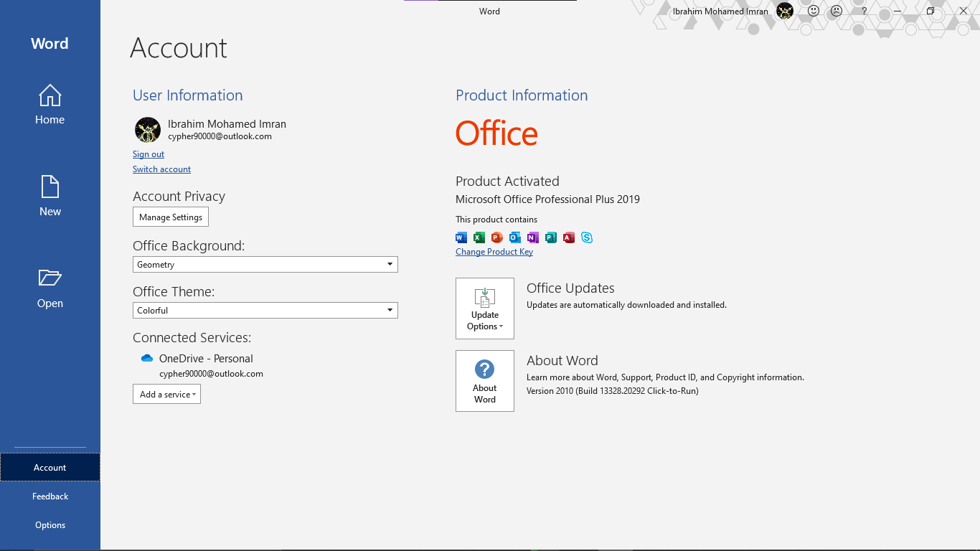
Task: Create a New document from sidebar
Action: pos(50,197)
